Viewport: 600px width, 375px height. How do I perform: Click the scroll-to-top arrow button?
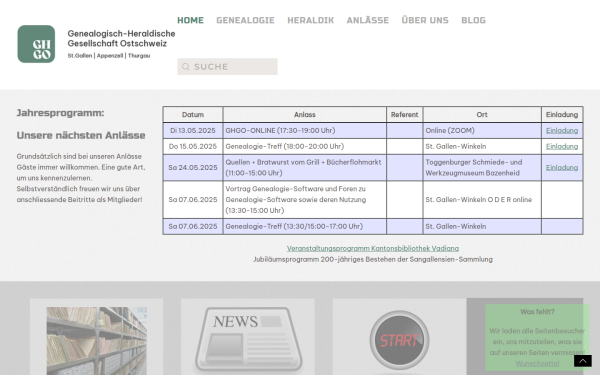pos(582,360)
